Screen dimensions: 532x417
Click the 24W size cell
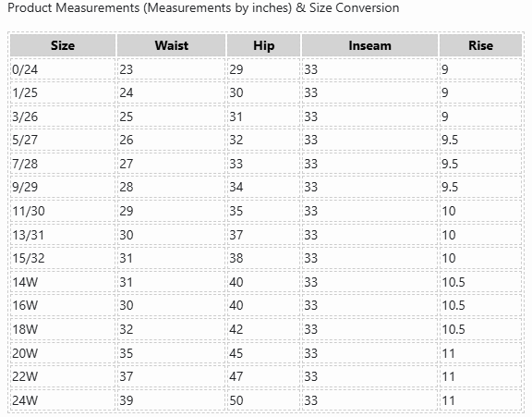click(63, 400)
